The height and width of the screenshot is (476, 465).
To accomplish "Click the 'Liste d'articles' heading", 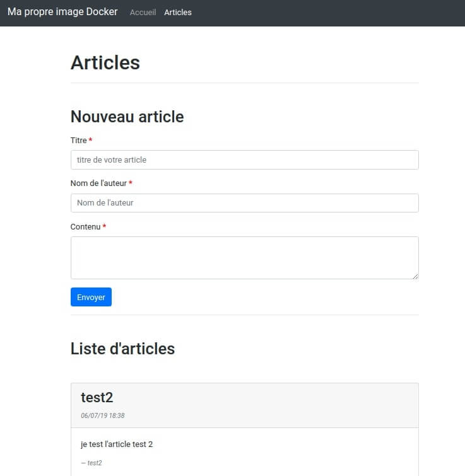I will coord(122,349).
